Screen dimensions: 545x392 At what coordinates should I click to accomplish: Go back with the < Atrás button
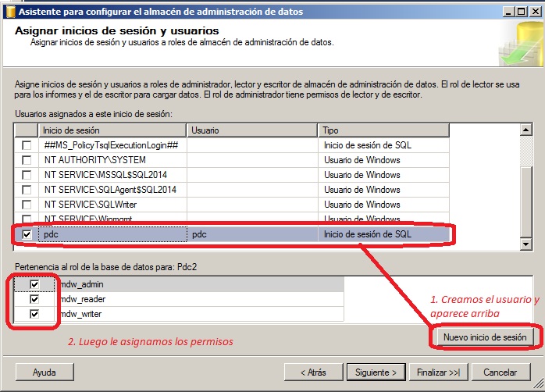[313, 372]
